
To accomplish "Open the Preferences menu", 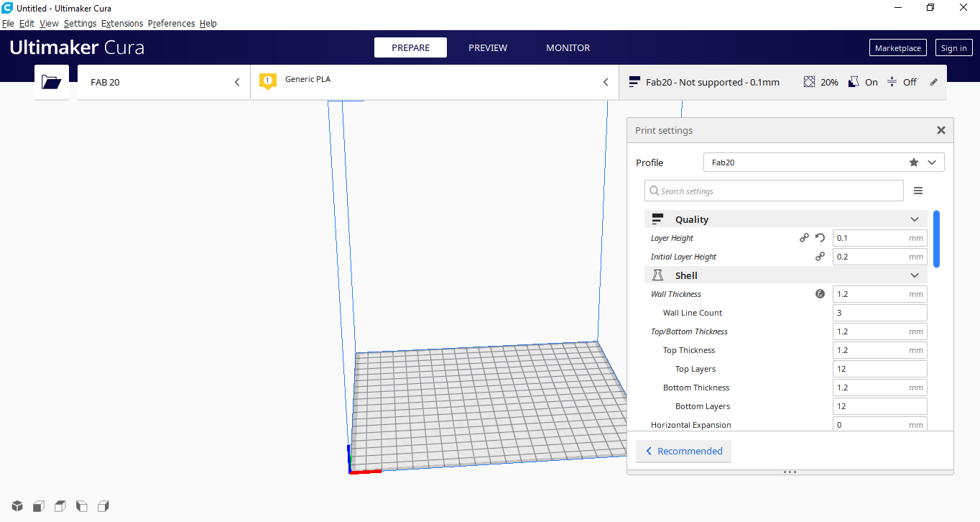I will click(171, 24).
